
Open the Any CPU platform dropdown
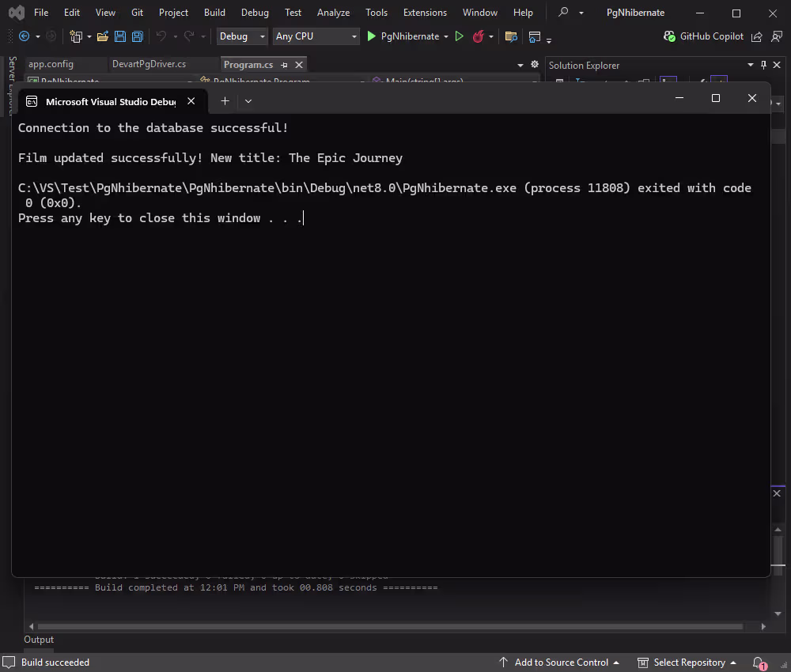(x=316, y=36)
